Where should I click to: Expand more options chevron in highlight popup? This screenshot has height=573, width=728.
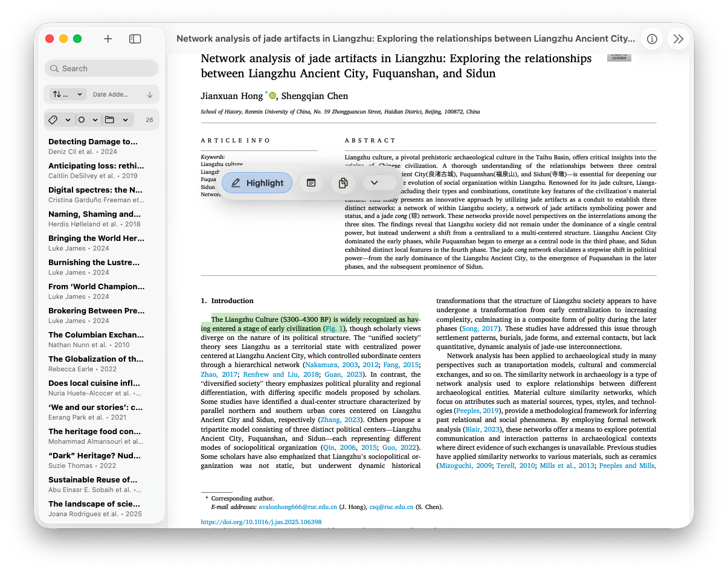coord(375,183)
